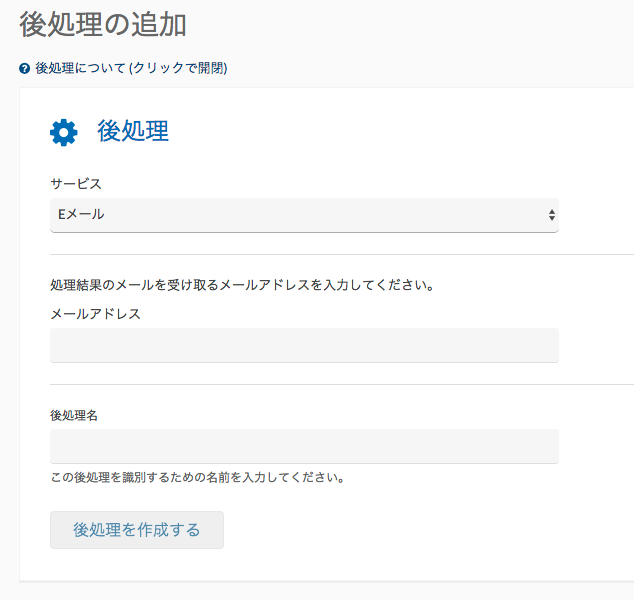Click the question mark help icon

coord(24,68)
